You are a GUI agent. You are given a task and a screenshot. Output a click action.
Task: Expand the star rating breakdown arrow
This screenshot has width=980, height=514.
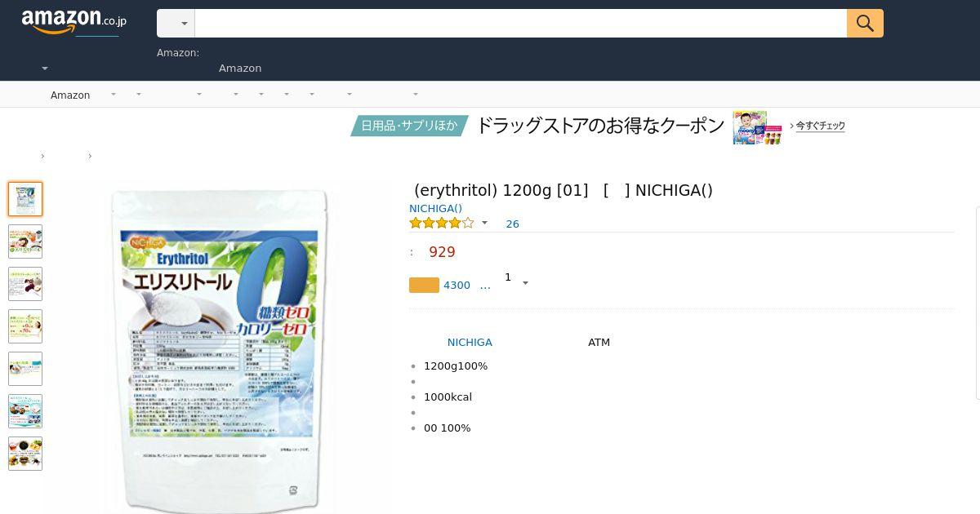point(484,223)
